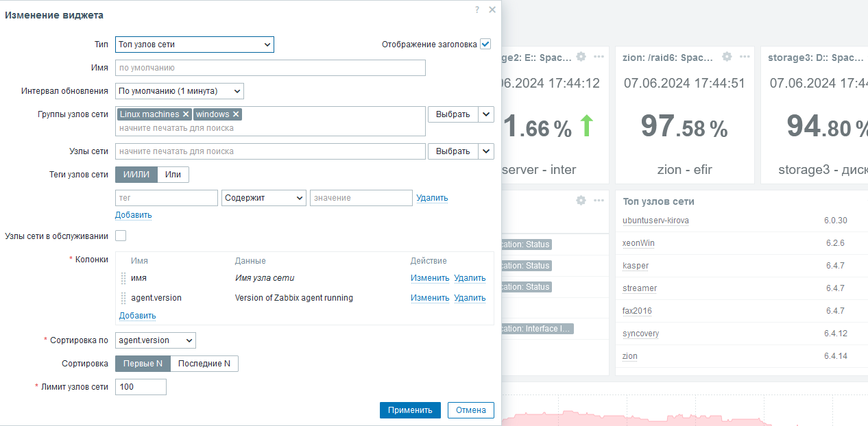Open gear settings of the Status tags widget
Image resolution: width=868 pixels, height=426 pixels.
coord(581,201)
